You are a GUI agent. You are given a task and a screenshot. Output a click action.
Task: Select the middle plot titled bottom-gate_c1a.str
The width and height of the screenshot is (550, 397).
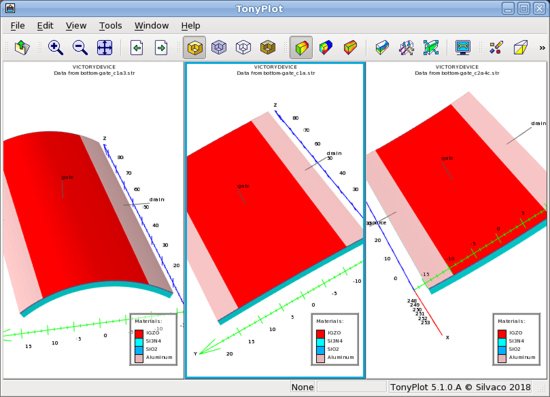(x=275, y=220)
